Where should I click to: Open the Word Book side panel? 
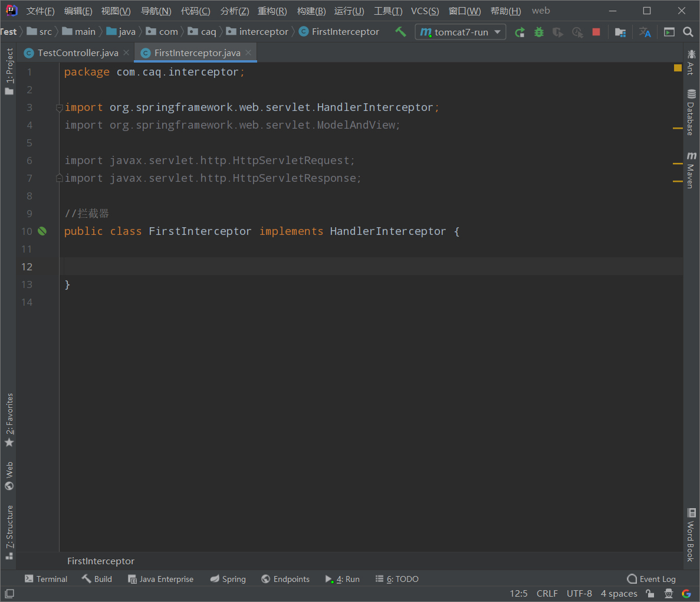point(691,535)
